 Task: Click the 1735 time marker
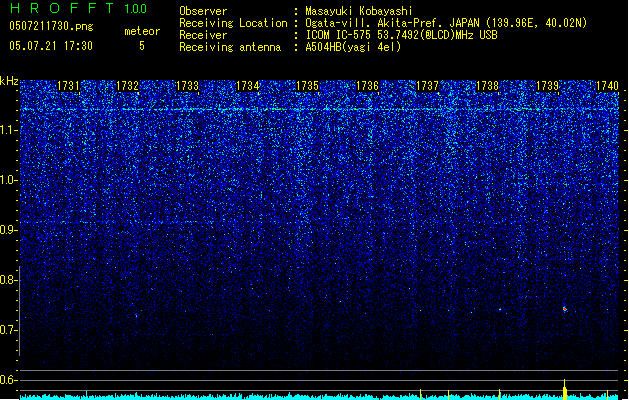tap(307, 86)
